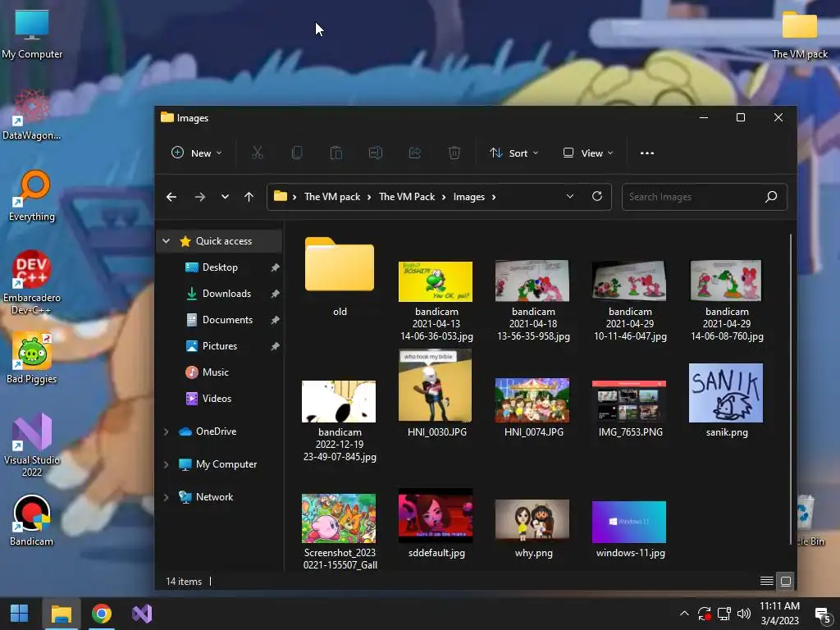Select the Bandicam desktop shortcut
Viewport: 840px width, 630px height.
32,520
